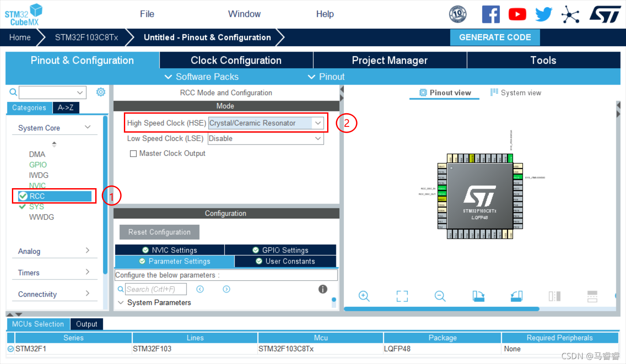The image size is (626, 364).
Task: Select the Categories tab
Action: pyautogui.click(x=29, y=108)
